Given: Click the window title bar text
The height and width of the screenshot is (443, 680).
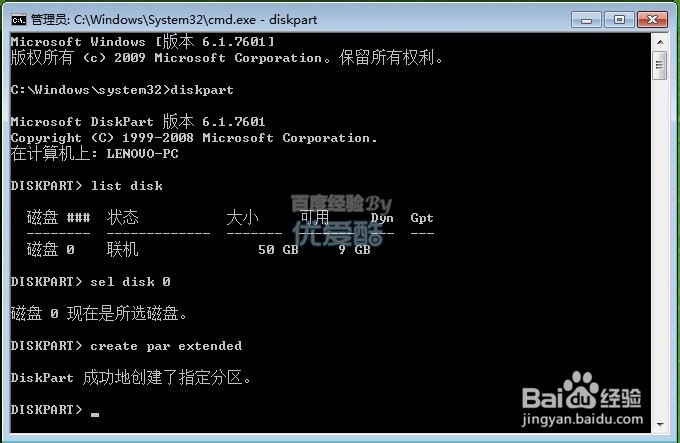Looking at the screenshot, I should coord(174,20).
